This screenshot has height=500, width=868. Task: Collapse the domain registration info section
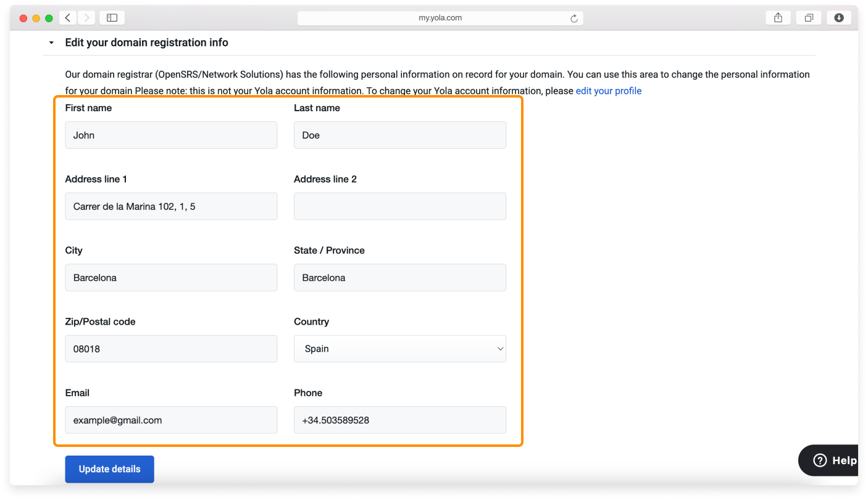52,43
